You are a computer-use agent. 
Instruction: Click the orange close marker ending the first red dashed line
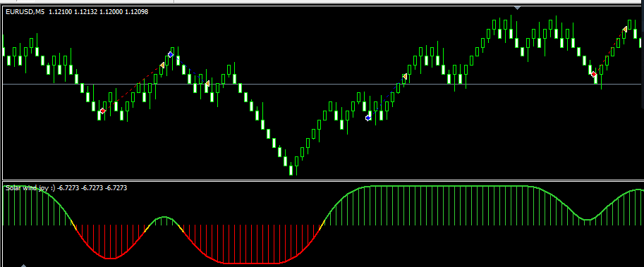(x=162, y=66)
